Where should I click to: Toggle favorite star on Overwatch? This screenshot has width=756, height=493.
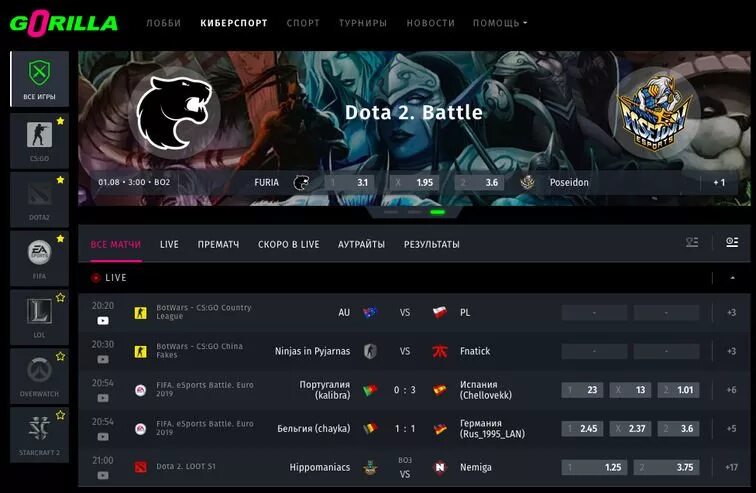[x=60, y=357]
